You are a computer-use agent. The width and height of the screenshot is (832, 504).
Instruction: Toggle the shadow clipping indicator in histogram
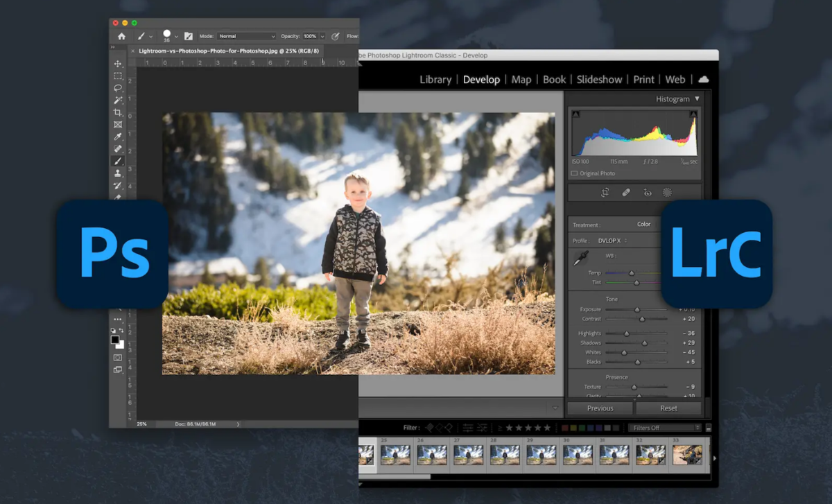point(575,114)
